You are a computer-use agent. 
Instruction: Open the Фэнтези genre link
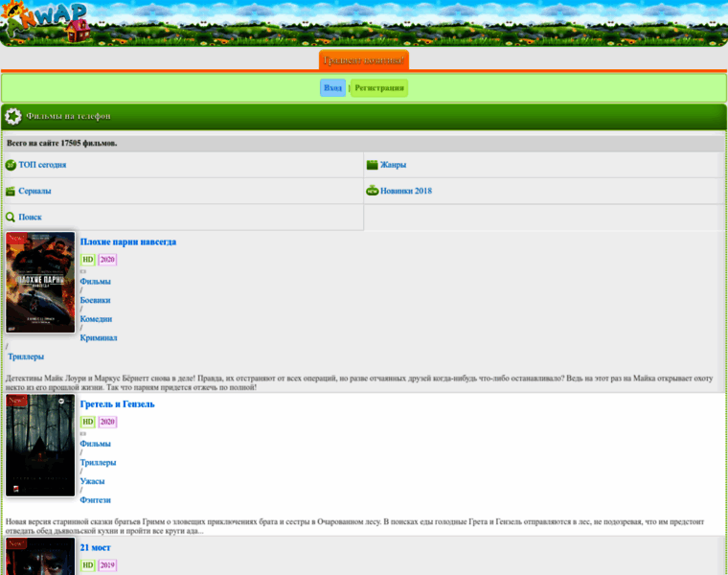(95, 500)
